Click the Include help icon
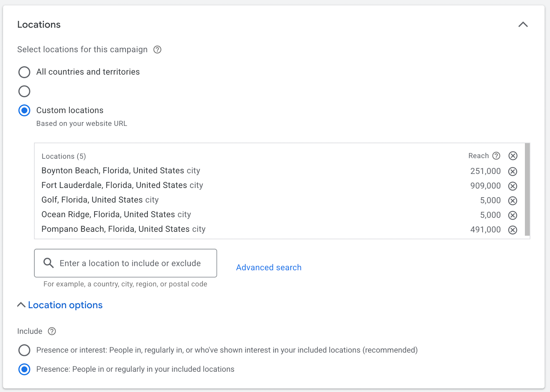The height and width of the screenshot is (392, 550). click(x=52, y=331)
